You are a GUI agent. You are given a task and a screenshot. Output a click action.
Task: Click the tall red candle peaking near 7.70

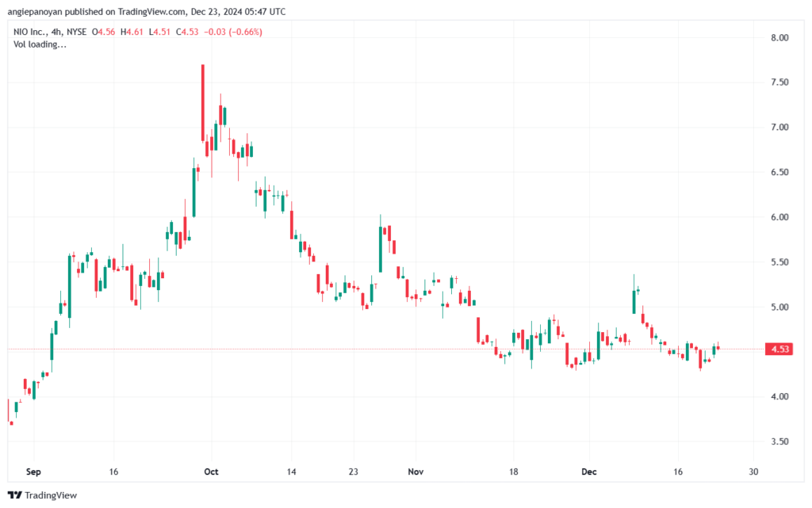click(203, 103)
